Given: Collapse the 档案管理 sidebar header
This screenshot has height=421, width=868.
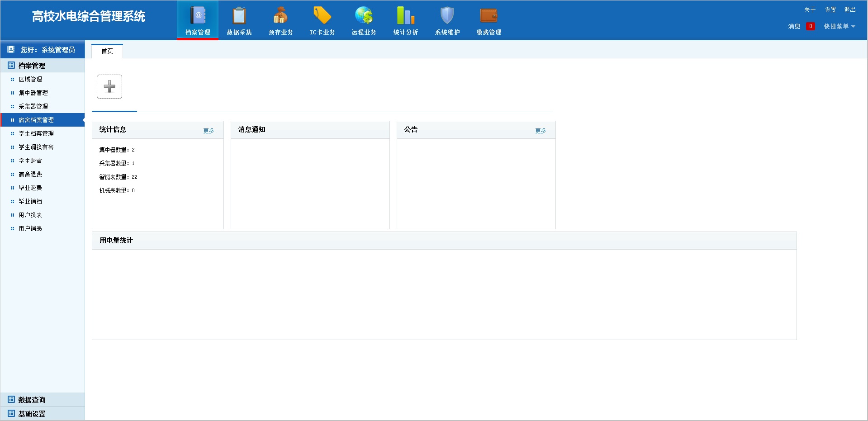Looking at the screenshot, I should pos(32,66).
